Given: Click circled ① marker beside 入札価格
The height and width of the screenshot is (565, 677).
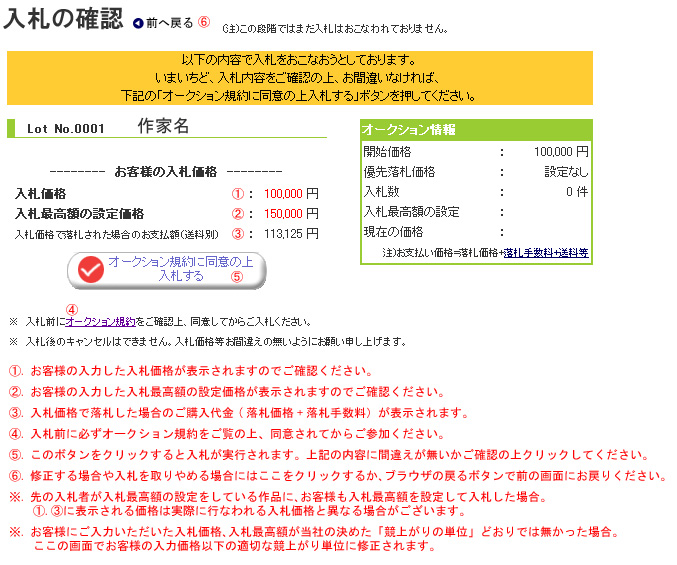Looking at the screenshot, I should (238, 194).
